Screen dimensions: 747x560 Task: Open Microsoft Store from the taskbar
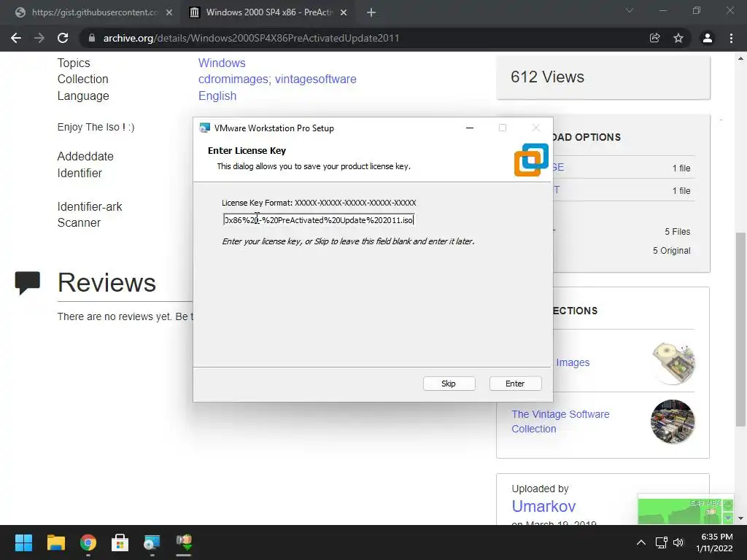coord(120,542)
